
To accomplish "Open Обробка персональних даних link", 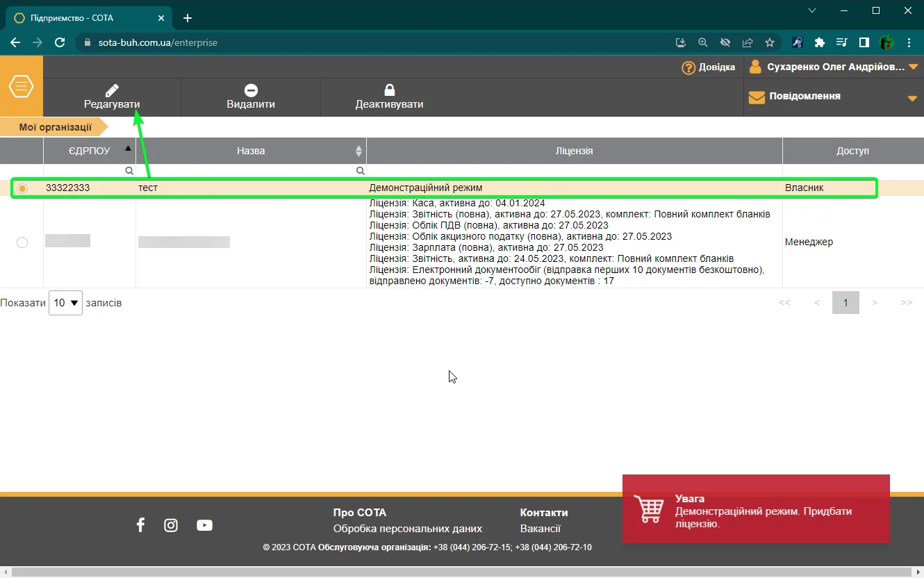I will [408, 529].
